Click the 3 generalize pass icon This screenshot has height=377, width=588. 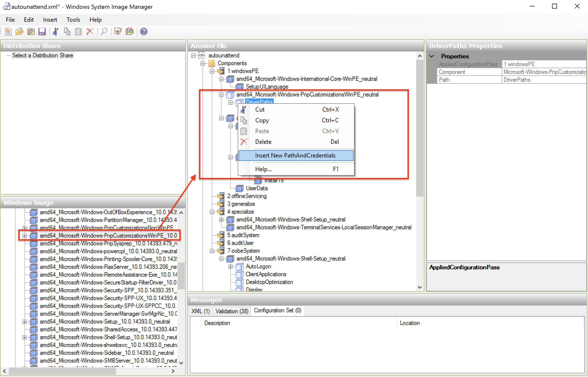221,204
